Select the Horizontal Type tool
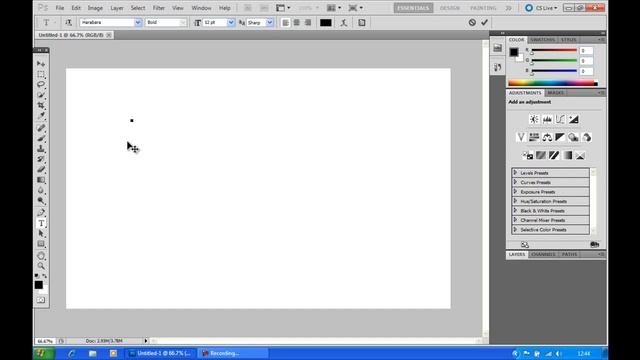Viewport: 640px width, 360px height. point(41,223)
